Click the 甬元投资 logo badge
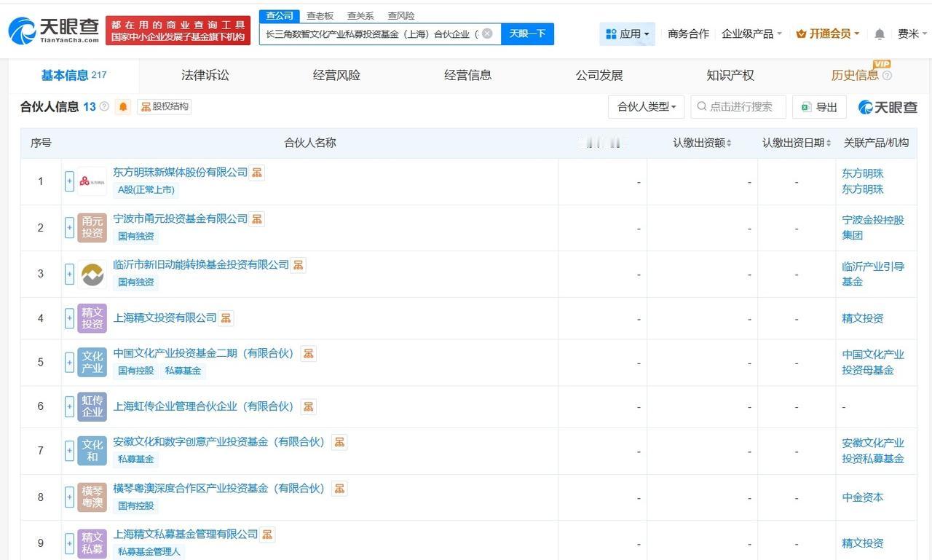The height and width of the screenshot is (560, 932). [92, 228]
